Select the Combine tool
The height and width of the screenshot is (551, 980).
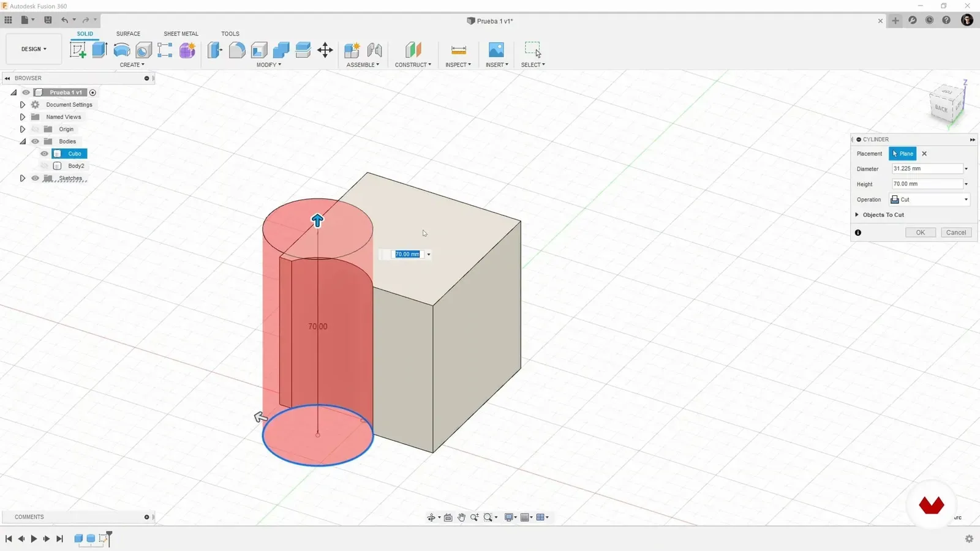pyautogui.click(x=281, y=50)
